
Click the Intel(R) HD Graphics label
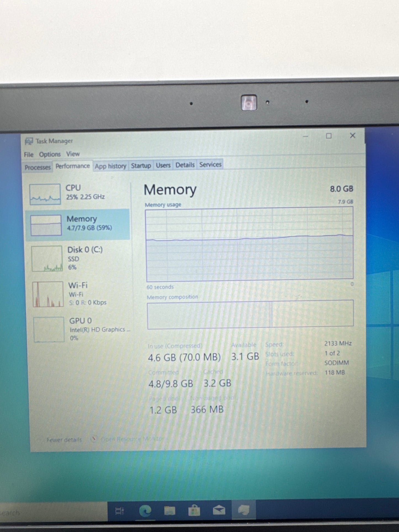pos(100,330)
